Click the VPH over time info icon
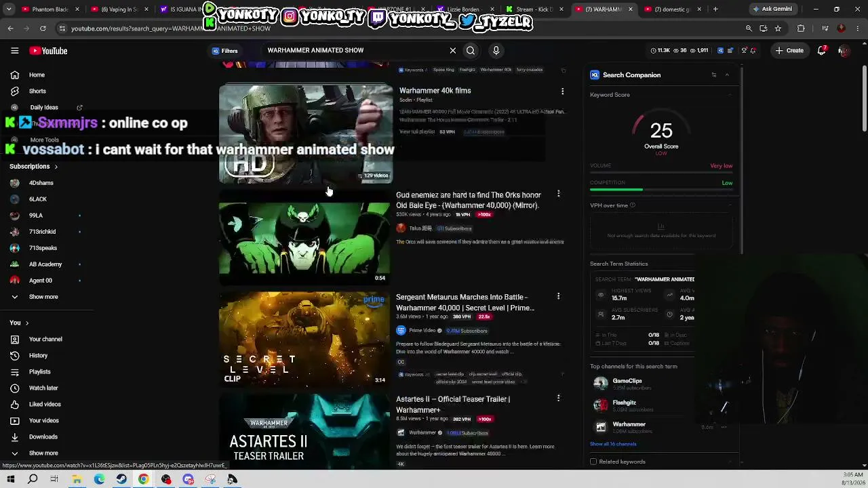The image size is (868, 488). (633, 205)
